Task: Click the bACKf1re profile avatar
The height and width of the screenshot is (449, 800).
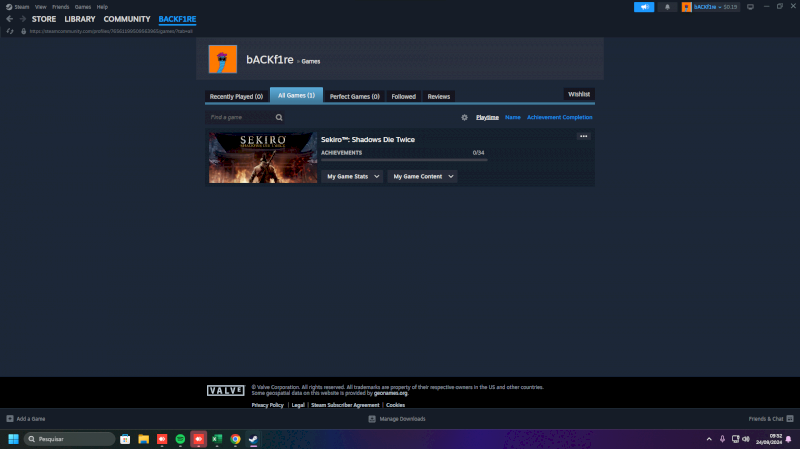Action: click(222, 59)
